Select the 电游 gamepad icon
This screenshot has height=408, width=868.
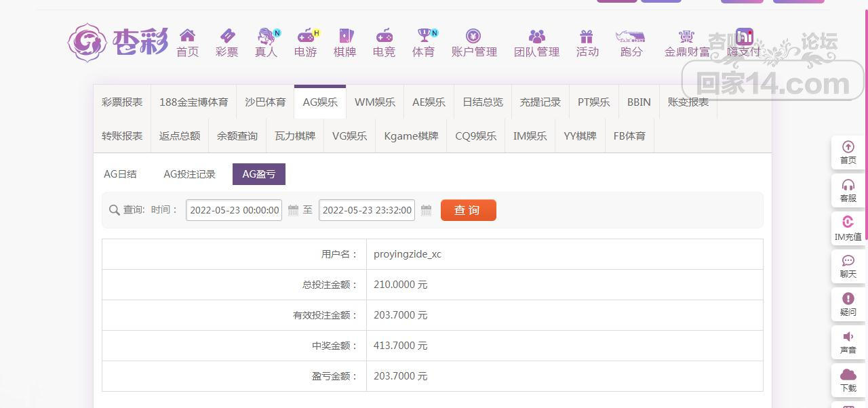306,36
